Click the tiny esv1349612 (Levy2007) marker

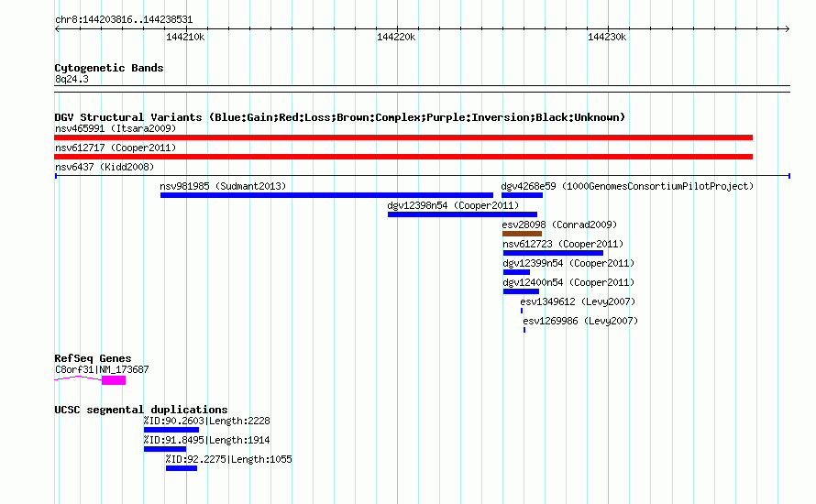pyautogui.click(x=522, y=311)
